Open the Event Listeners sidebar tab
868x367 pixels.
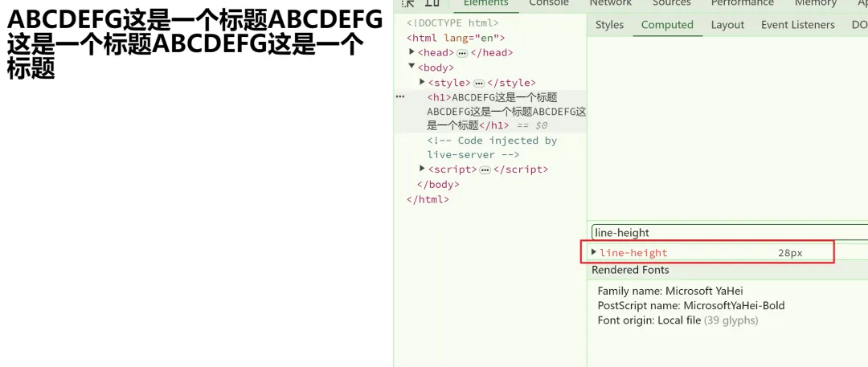798,25
